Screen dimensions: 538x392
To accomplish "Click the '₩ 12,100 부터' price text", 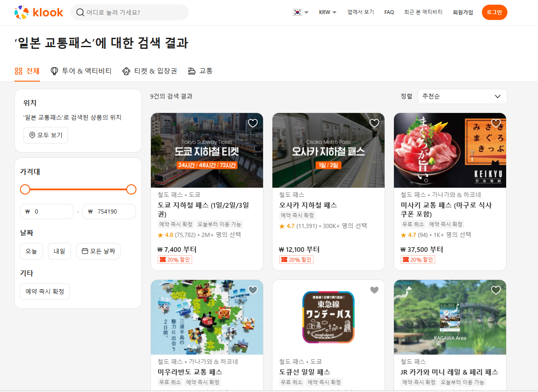I will click(x=300, y=249).
